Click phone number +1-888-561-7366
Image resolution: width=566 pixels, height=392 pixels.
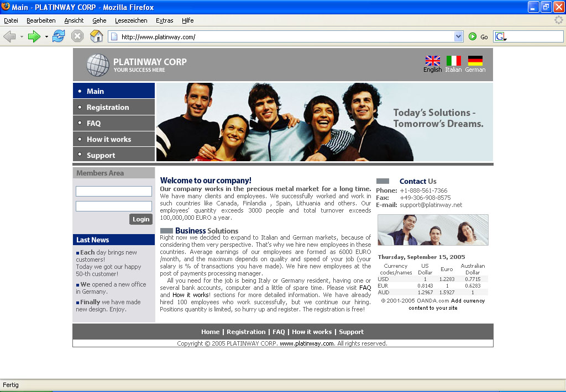(x=423, y=190)
